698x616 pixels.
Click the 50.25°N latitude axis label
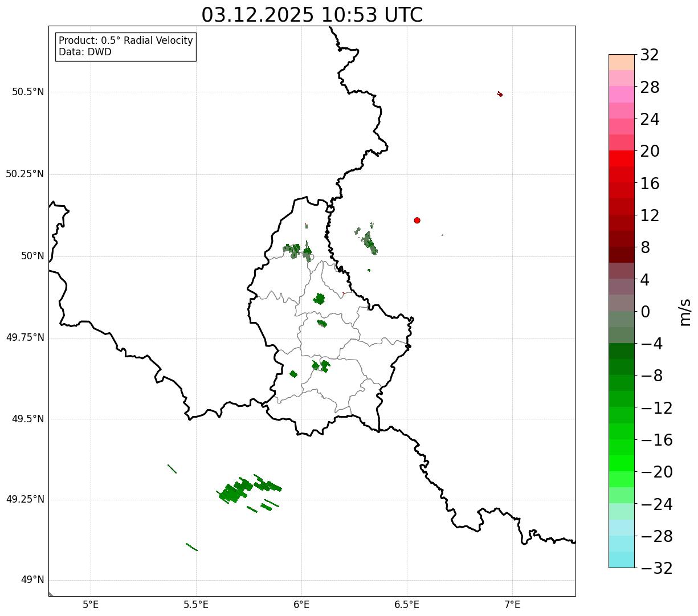(x=25, y=174)
